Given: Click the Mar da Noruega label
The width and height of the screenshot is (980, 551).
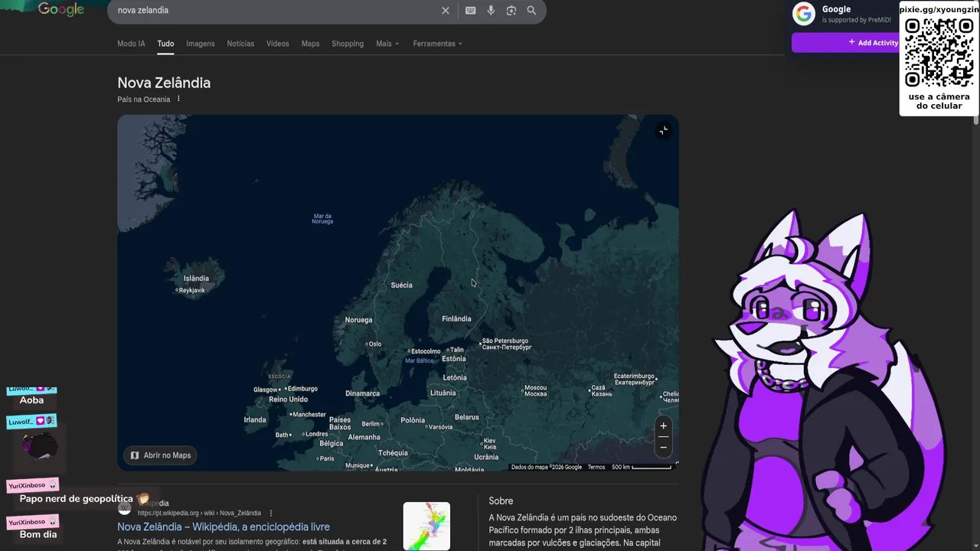Looking at the screenshot, I should (322, 219).
